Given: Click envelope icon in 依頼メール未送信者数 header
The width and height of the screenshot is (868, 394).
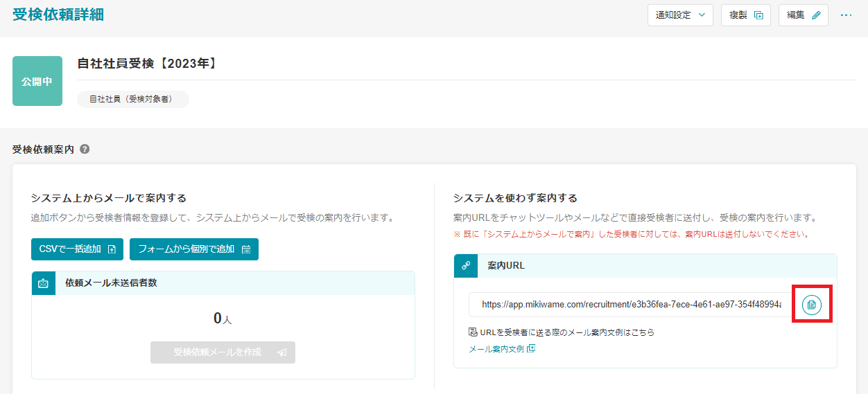Looking at the screenshot, I should pos(44,283).
